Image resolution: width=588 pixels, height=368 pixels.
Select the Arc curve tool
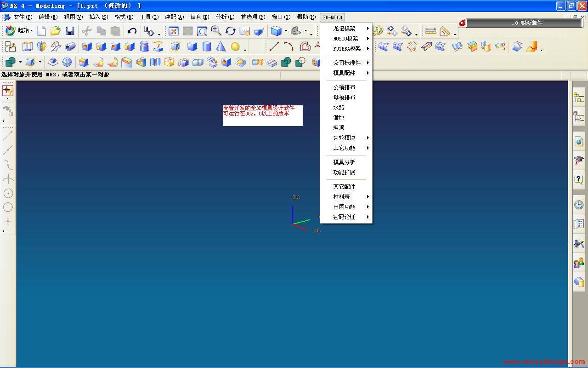coord(288,46)
